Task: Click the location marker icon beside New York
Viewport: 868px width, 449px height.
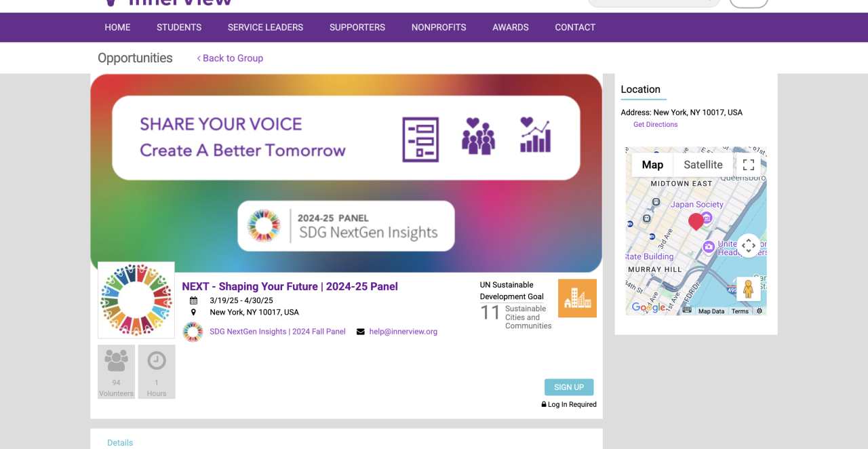Action: tap(193, 312)
